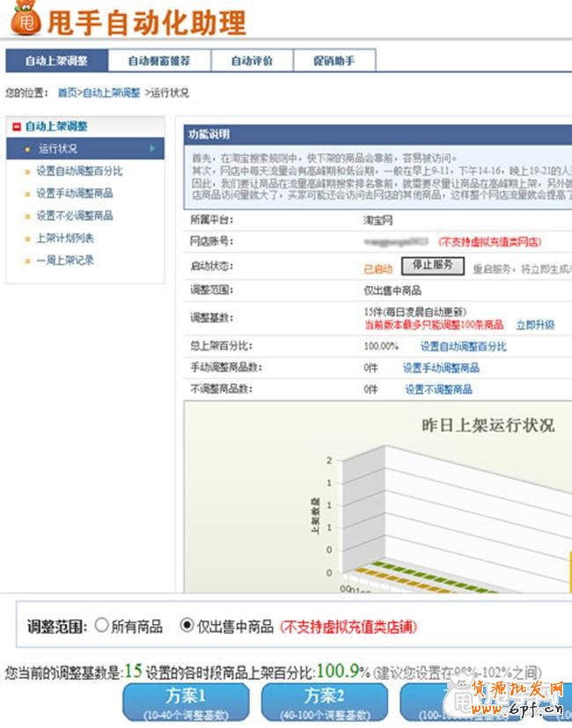
Task: Click 设置手动调整商品 link beside 0件
Action: tap(441, 368)
